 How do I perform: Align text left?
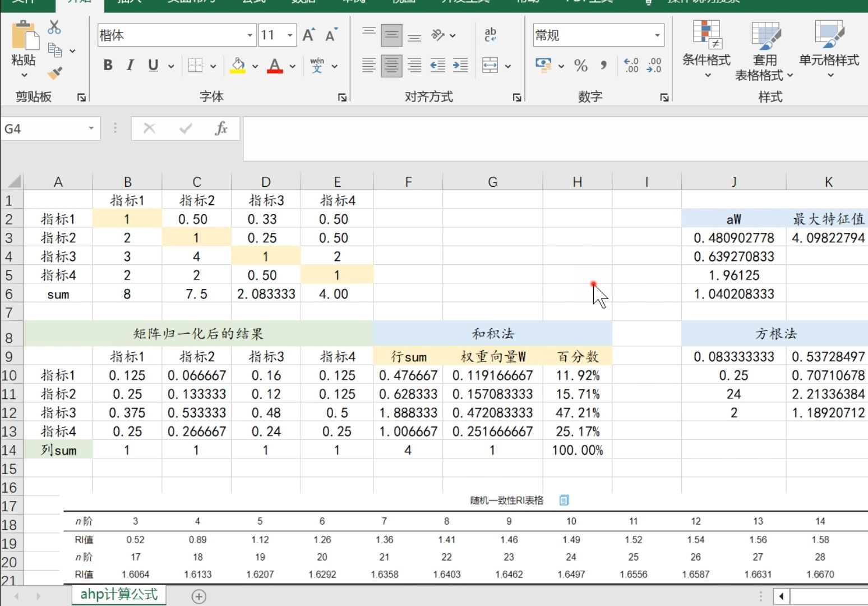coord(368,65)
